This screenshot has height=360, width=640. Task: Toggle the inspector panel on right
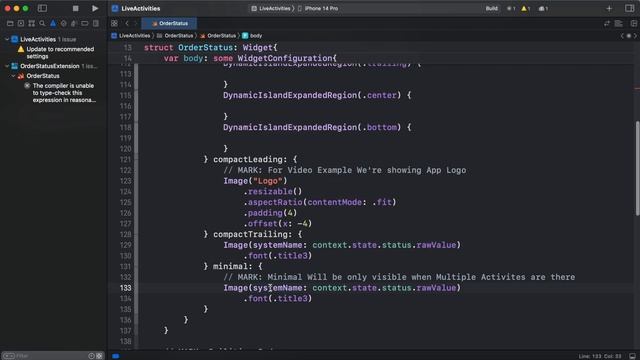629,8
